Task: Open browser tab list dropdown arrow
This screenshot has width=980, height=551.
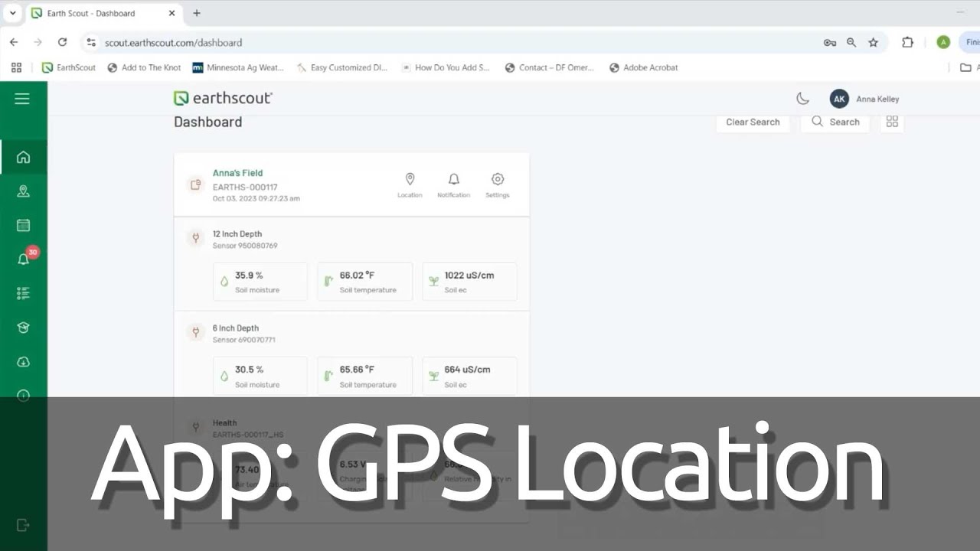Action: click(12, 13)
